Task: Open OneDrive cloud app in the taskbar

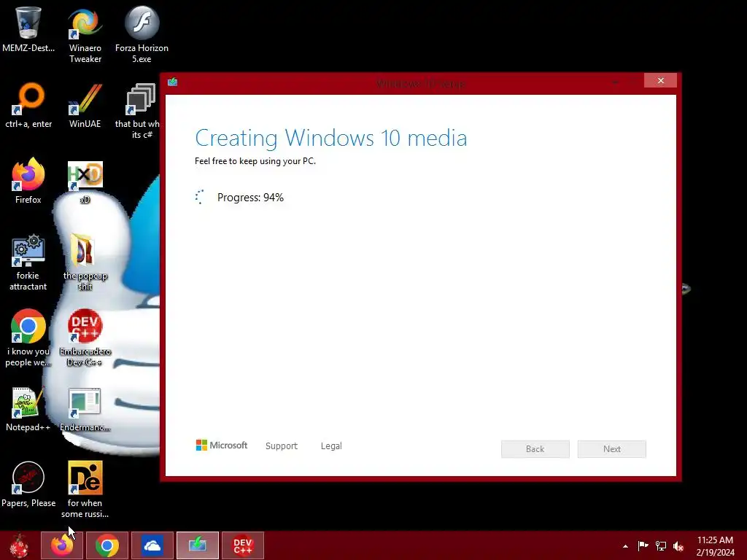Action: tap(152, 545)
